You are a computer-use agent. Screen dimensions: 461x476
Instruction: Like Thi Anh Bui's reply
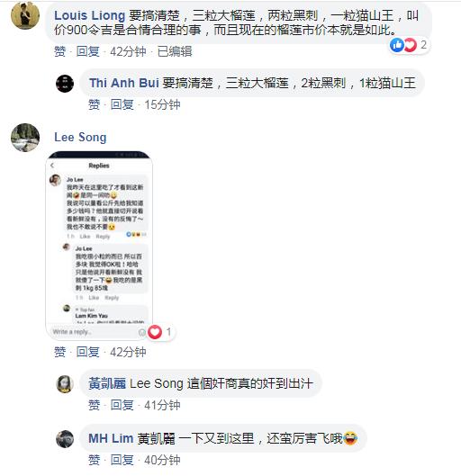(95, 104)
